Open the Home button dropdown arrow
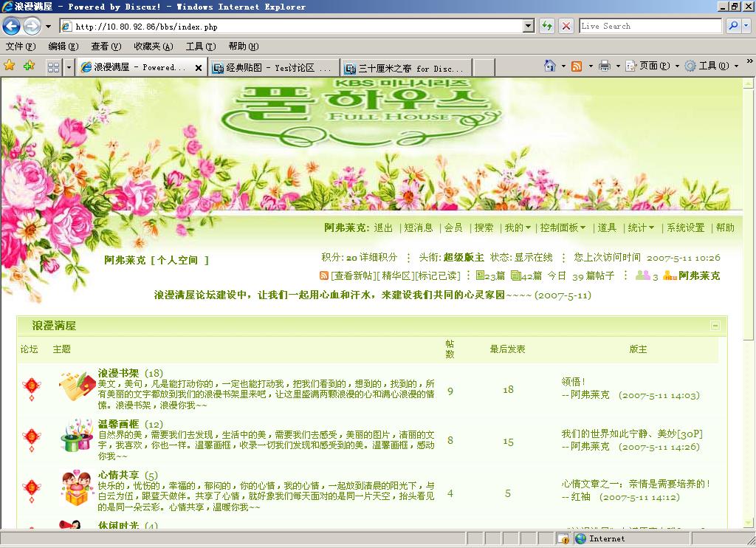 563,66
